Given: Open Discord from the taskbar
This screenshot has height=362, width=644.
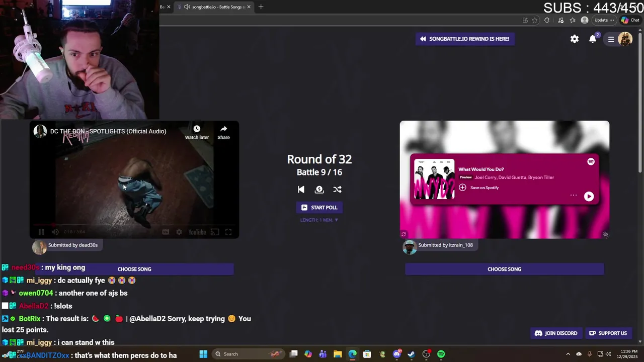Looking at the screenshot, I should coord(397,354).
